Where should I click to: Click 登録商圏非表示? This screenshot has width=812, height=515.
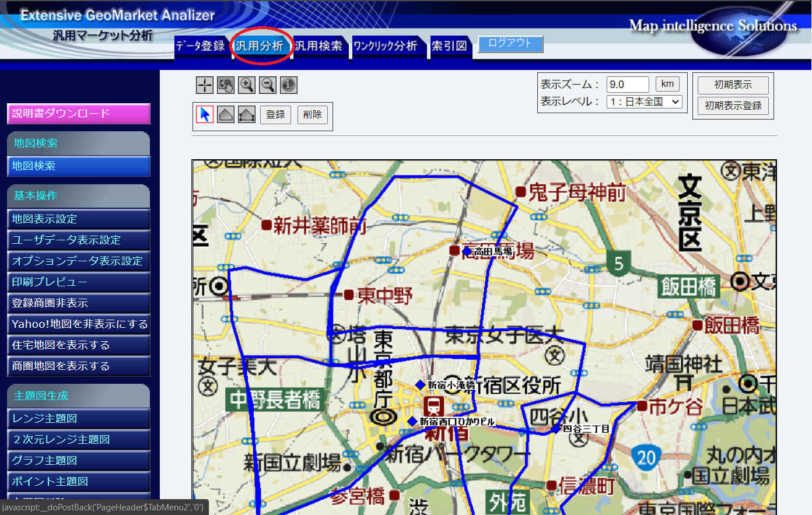[x=79, y=303]
